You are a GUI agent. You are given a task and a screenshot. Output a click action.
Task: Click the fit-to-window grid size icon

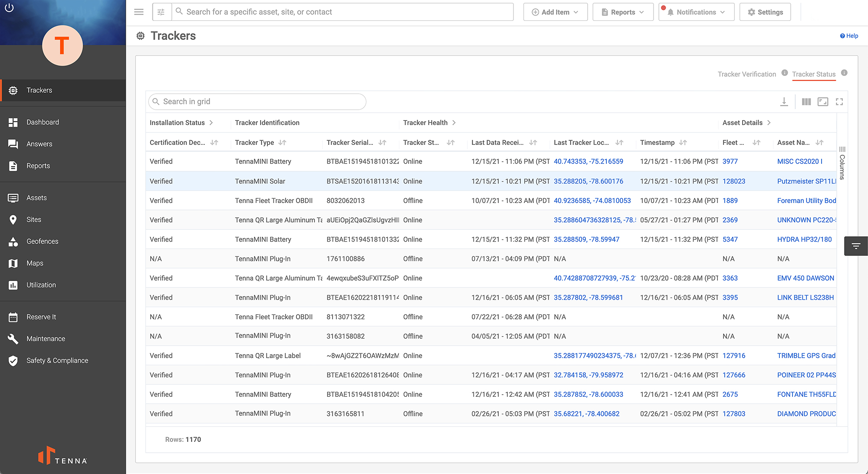click(822, 101)
